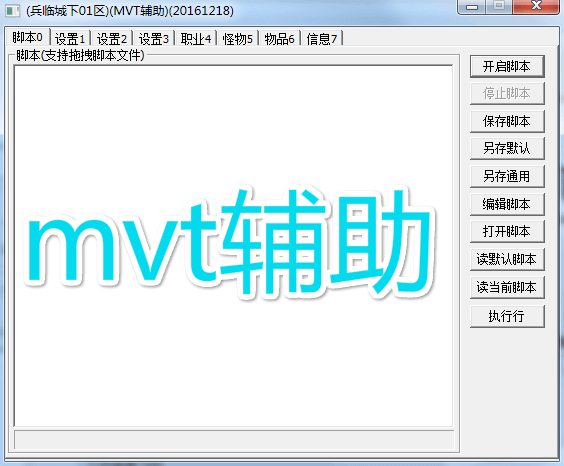Load the default script with the 读默认脚本 button
Screen dimensions: 564x466
pos(507,259)
